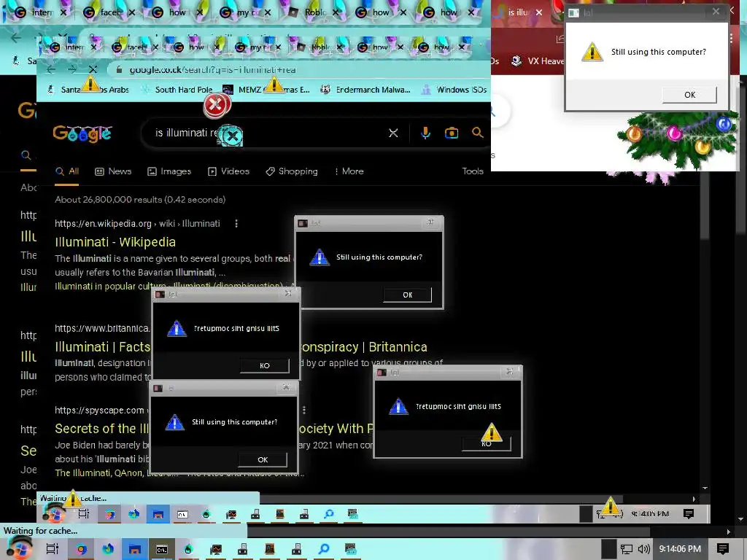Clear the Google search box with its X
Viewport: 747px width, 560px height.
[393, 133]
